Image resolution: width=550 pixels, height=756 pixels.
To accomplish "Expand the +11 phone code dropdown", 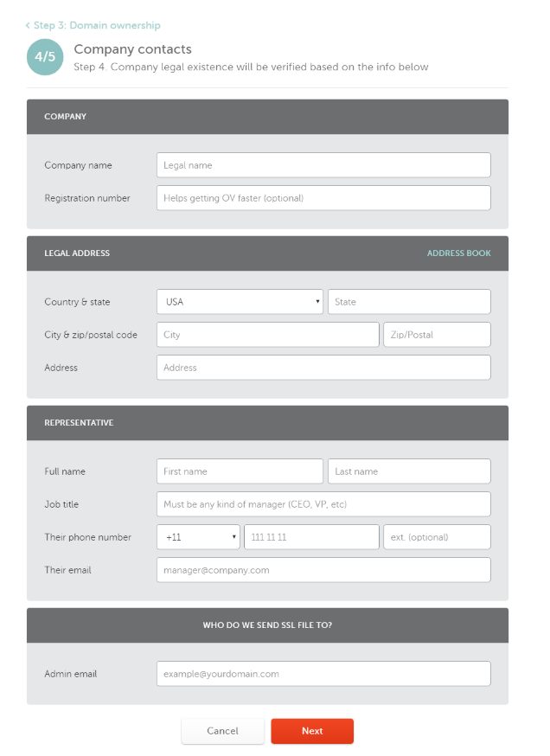I will click(x=198, y=537).
